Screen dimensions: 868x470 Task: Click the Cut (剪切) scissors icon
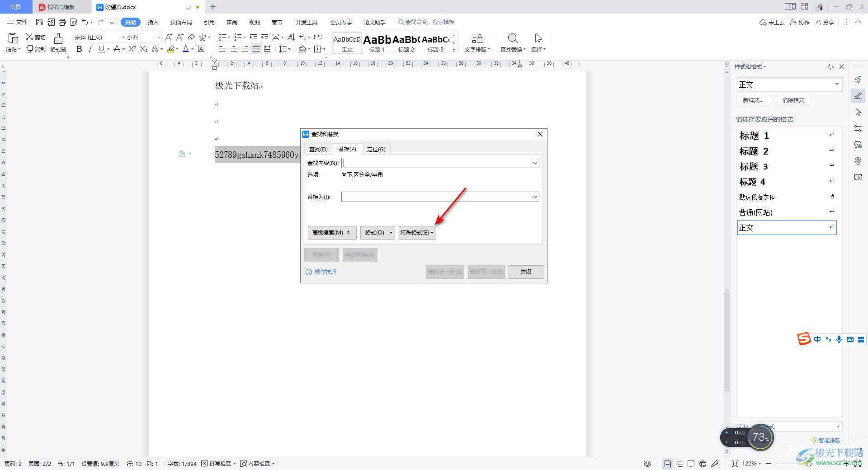pos(29,37)
